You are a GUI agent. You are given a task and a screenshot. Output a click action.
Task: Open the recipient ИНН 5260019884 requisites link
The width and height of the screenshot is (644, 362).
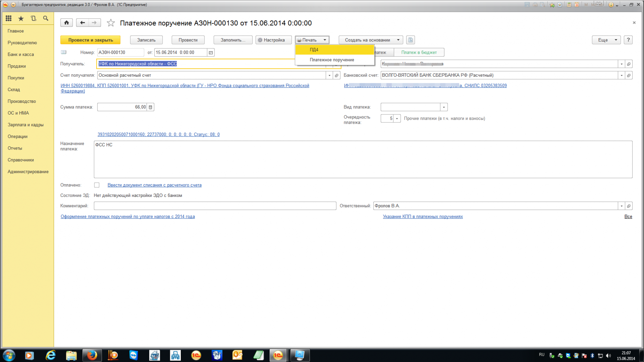(x=185, y=88)
